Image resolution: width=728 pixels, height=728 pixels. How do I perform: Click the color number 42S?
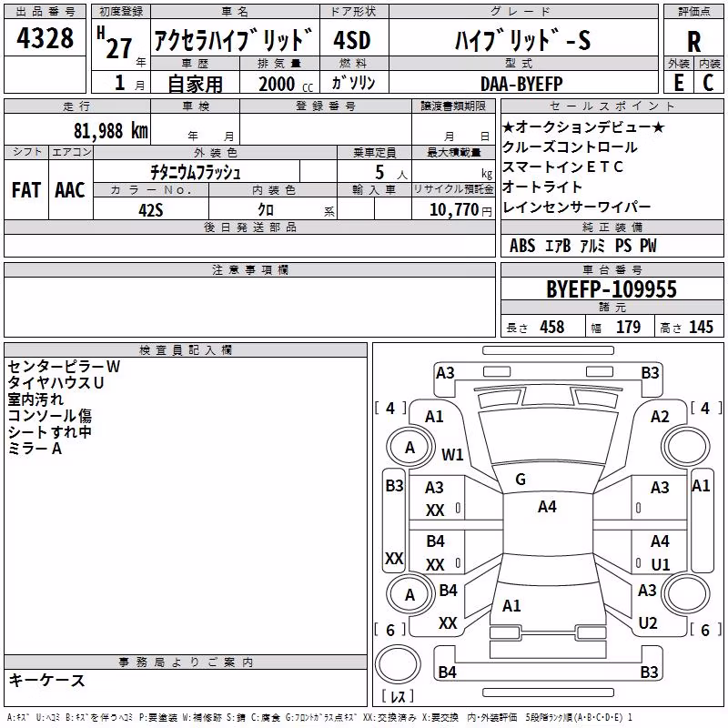(151, 210)
